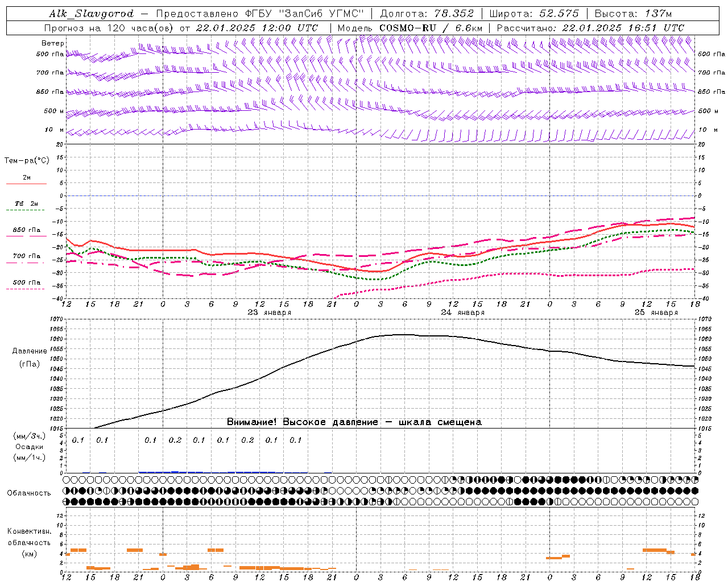Click the 500 м wind level label on the left
Viewport: 728px width, 582px height.
click(x=55, y=111)
